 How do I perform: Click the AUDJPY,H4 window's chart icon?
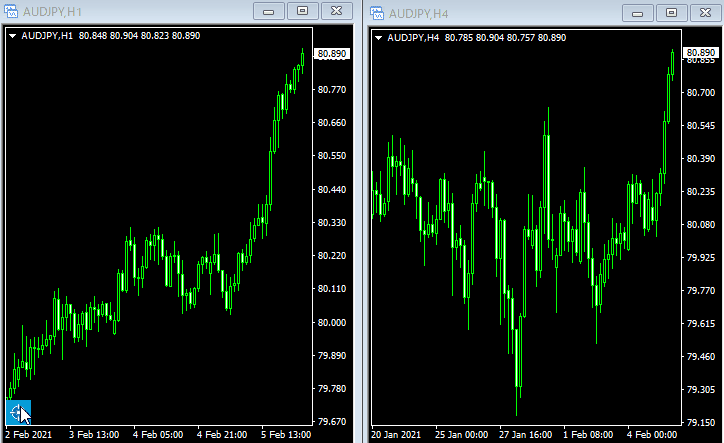[x=377, y=13]
